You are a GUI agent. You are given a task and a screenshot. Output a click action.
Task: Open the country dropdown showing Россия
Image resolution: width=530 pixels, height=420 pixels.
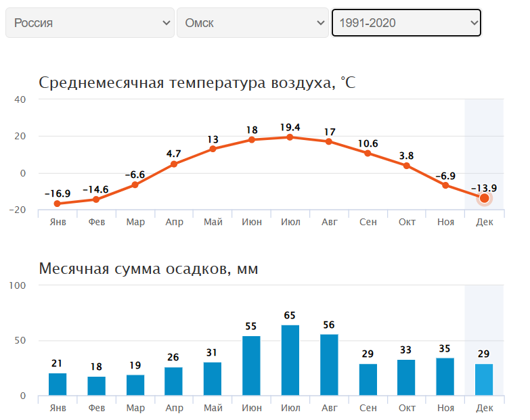90,23
